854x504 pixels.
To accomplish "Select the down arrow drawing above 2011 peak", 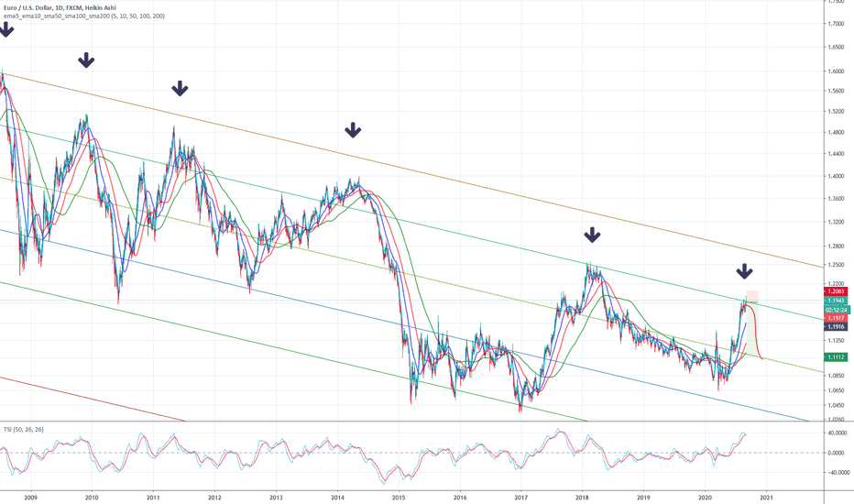I will [x=180, y=88].
